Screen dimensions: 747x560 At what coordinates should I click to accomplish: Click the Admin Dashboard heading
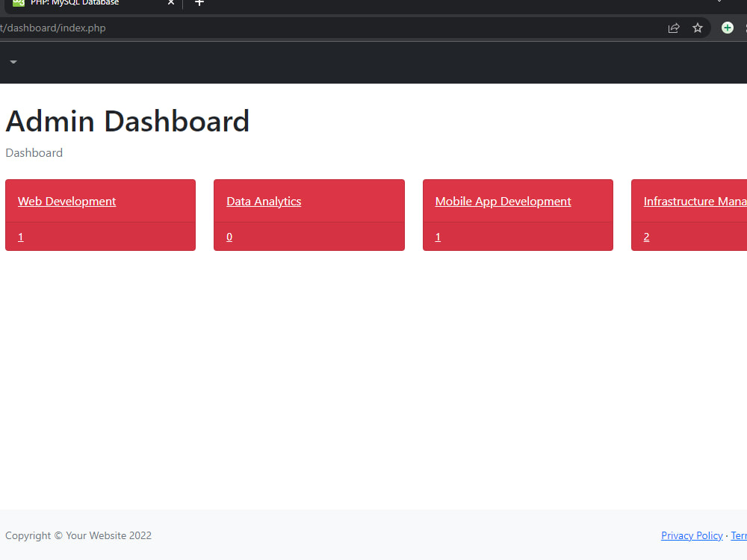[127, 121]
